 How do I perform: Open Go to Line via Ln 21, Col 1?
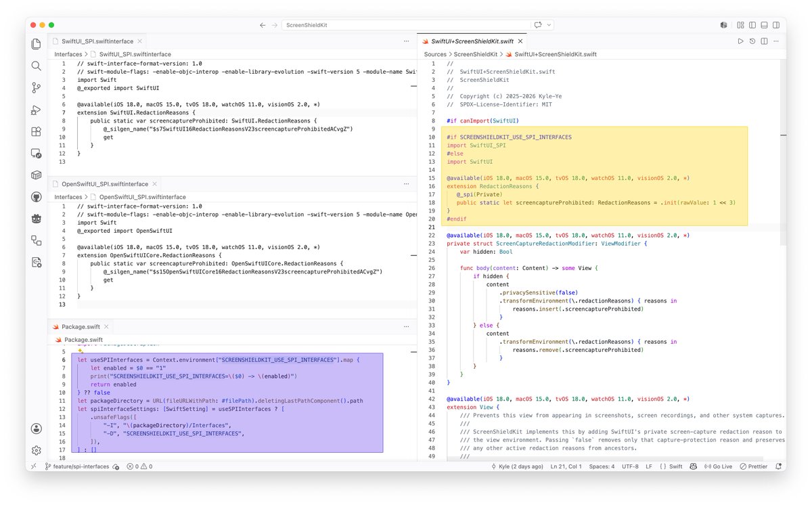567,466
